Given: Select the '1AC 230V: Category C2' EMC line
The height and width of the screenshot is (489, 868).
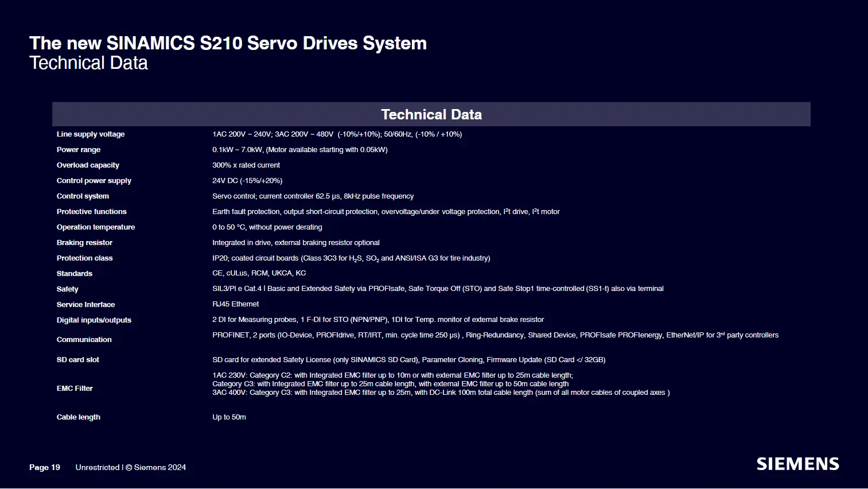Looking at the screenshot, I should click(393, 375).
